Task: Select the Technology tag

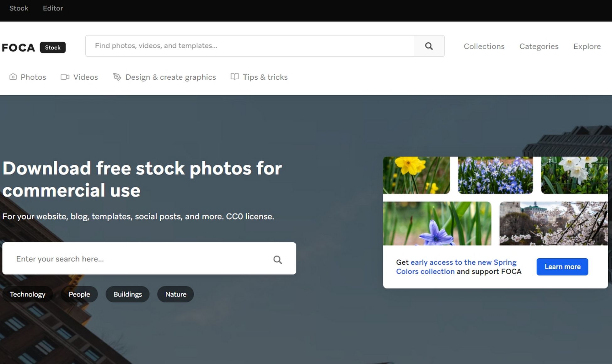Action: pos(28,294)
